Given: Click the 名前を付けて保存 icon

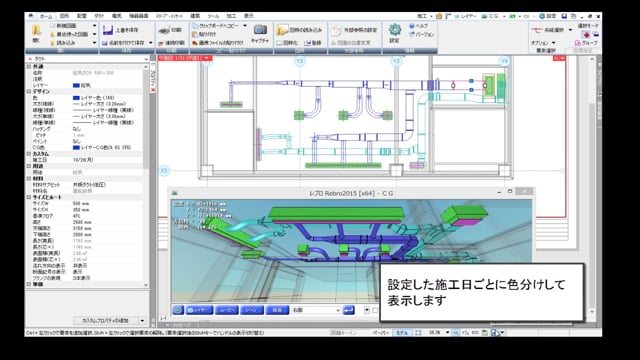Looking at the screenshot, I should [x=105, y=43].
